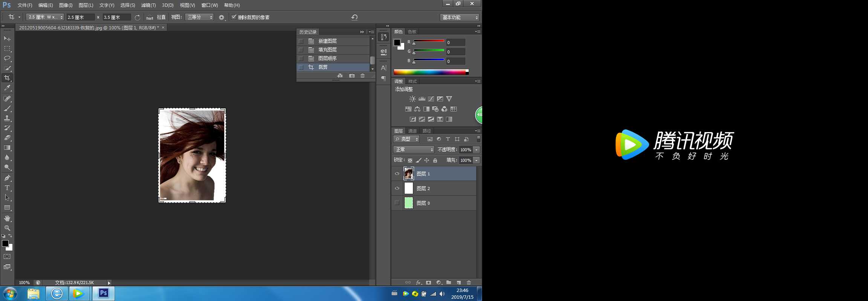Delete layer with trash icon
868x301 pixels.
[469, 283]
